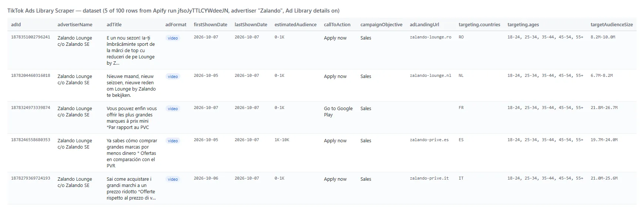This screenshot has height=211, width=644.
Task: Click the ES country cell
Action: [461, 140]
